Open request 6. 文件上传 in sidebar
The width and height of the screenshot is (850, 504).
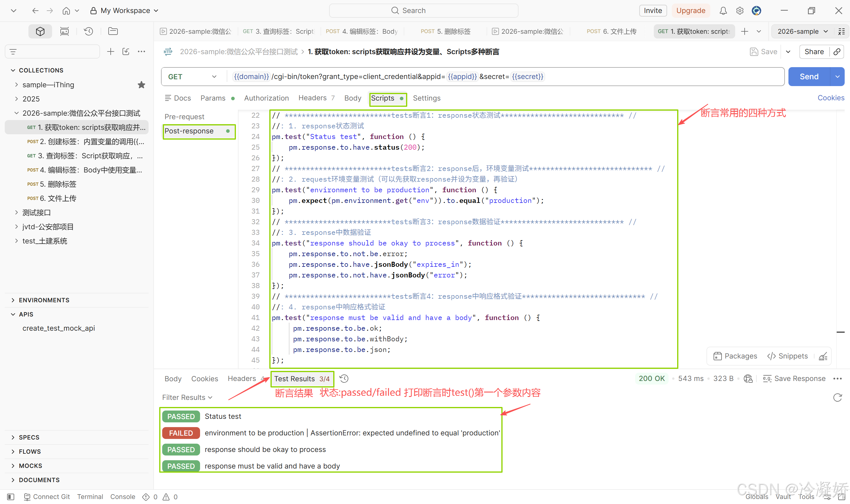77,198
